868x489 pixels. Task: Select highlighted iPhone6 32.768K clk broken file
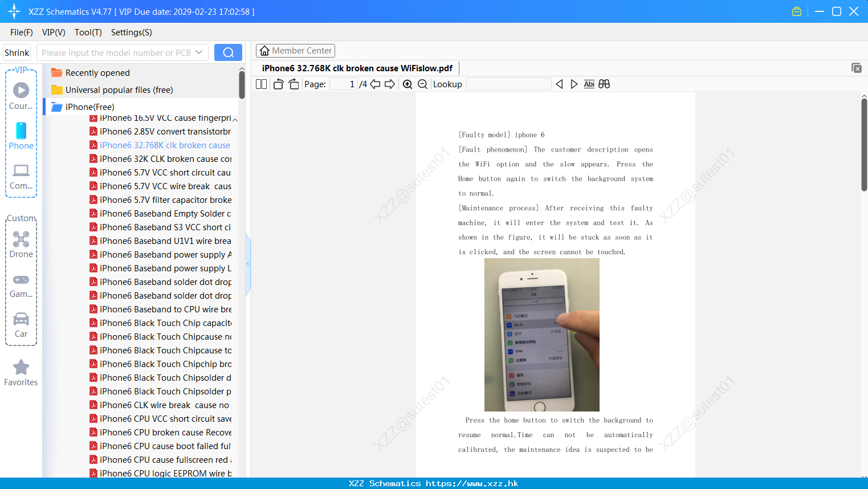coord(160,145)
